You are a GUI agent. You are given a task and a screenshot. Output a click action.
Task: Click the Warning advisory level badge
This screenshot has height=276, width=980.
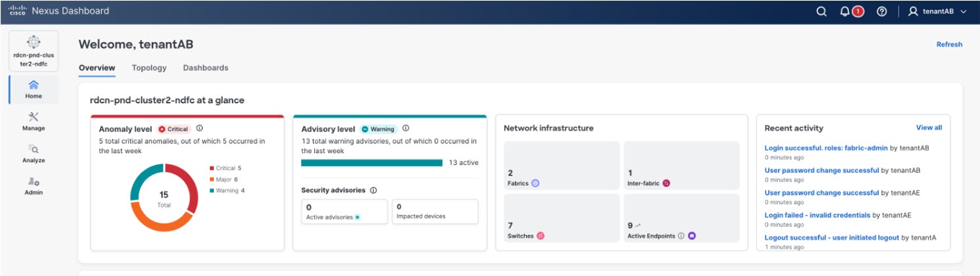click(x=378, y=129)
